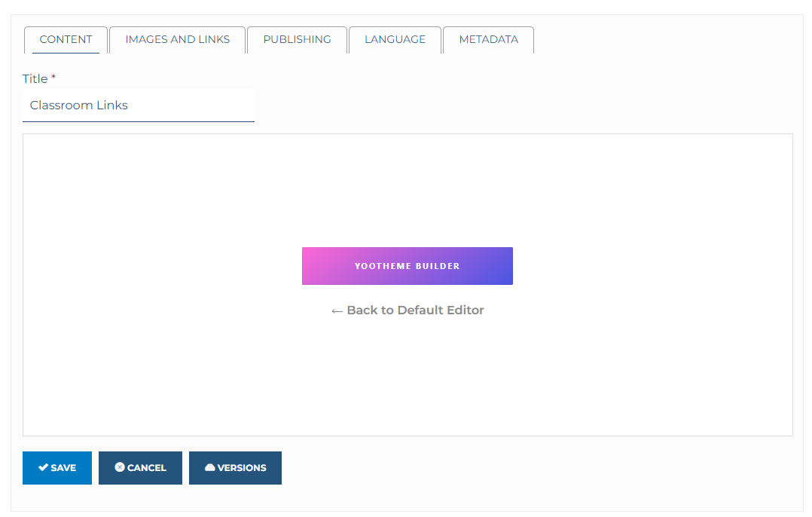Open the Versions history
Image resolution: width=812 pixels, height=517 pixels.
tap(235, 468)
